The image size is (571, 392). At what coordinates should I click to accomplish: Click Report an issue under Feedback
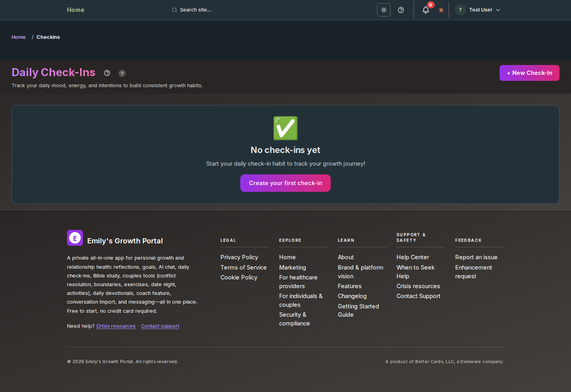(476, 257)
